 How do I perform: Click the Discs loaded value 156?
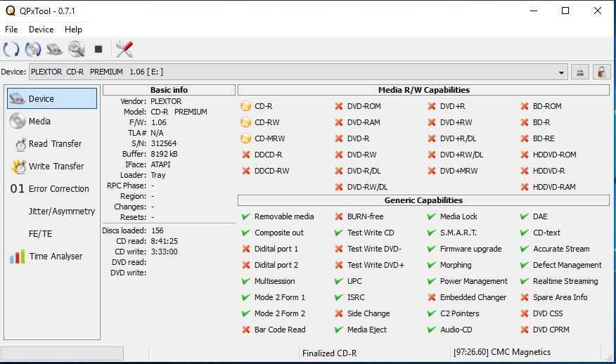pos(158,230)
